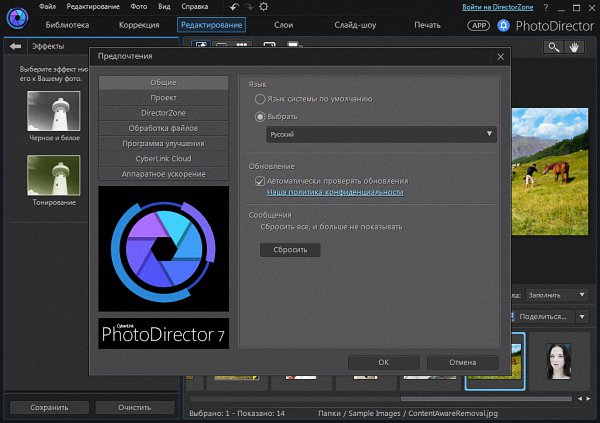Open the Справка menu
The height and width of the screenshot is (423, 600).
point(194,7)
